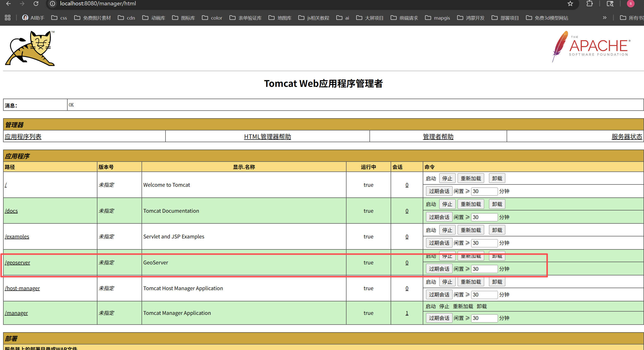Image resolution: width=644 pixels, height=350 pixels.
Task: Open the browser profile avatar
Action: tap(631, 4)
